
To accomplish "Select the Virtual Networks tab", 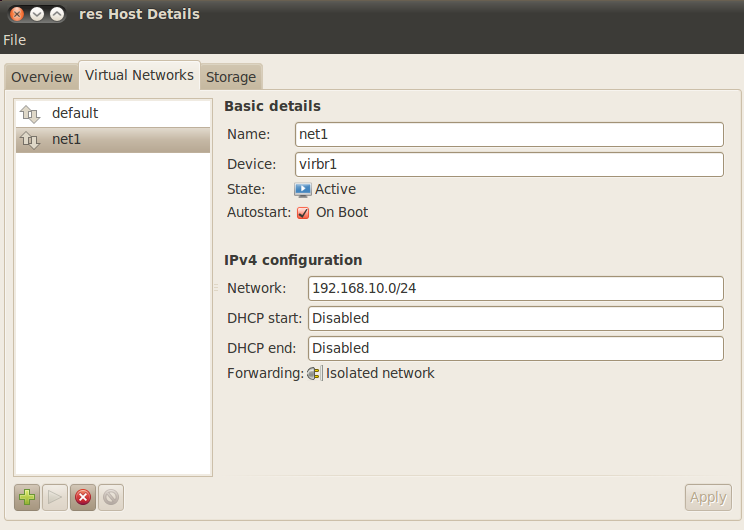I will (x=139, y=75).
